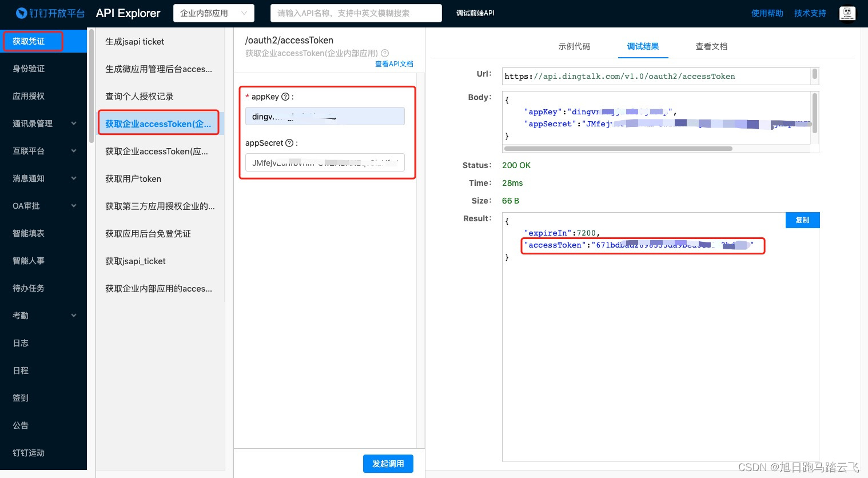This screenshot has height=478, width=868.
Task: Open the 获取jsapi_ticket API entry
Action: [x=160, y=261]
